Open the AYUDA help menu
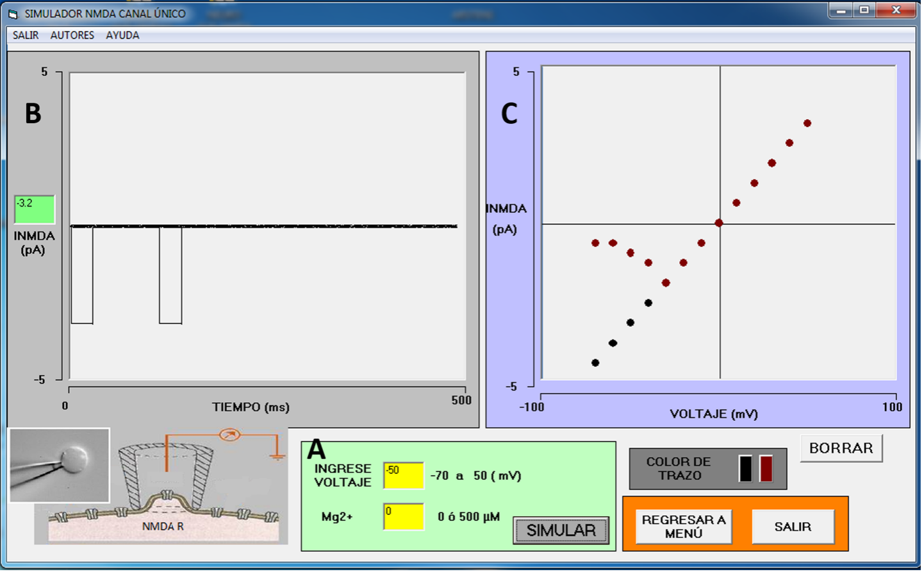This screenshot has height=572, width=924. (x=122, y=35)
